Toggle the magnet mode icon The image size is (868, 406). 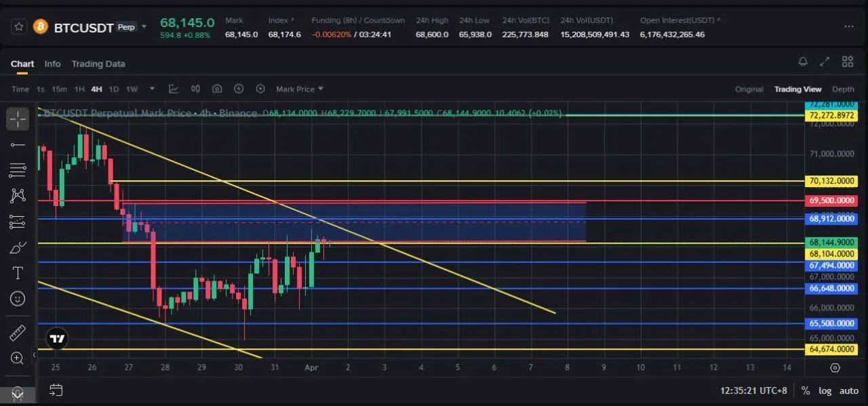[18, 393]
